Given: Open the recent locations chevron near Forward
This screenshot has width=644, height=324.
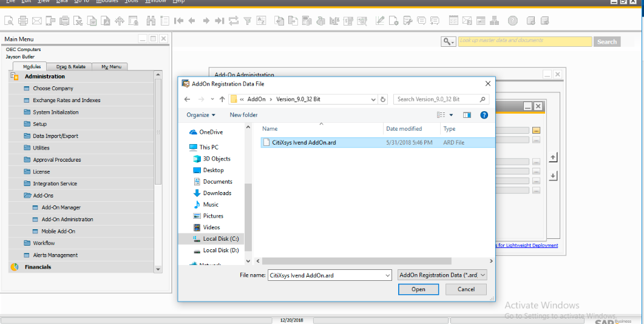Looking at the screenshot, I should tap(212, 99).
